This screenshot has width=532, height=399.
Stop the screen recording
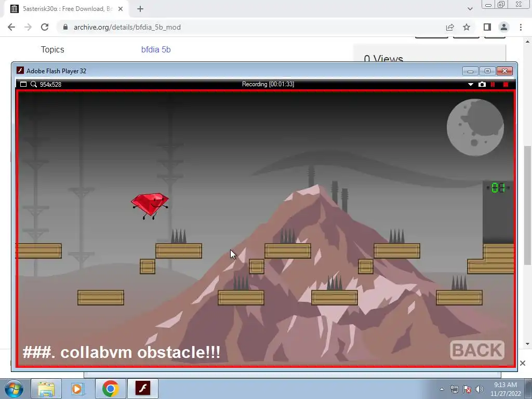[506, 84]
